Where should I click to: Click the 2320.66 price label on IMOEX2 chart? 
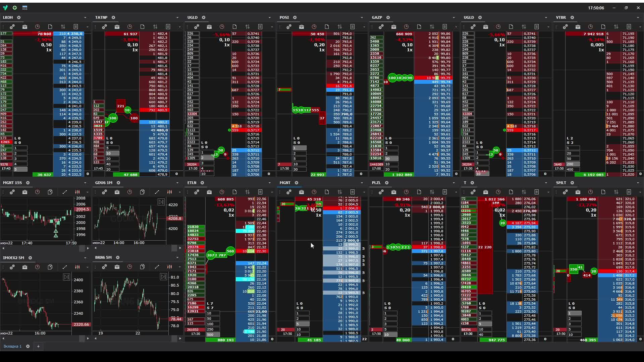[x=81, y=324]
